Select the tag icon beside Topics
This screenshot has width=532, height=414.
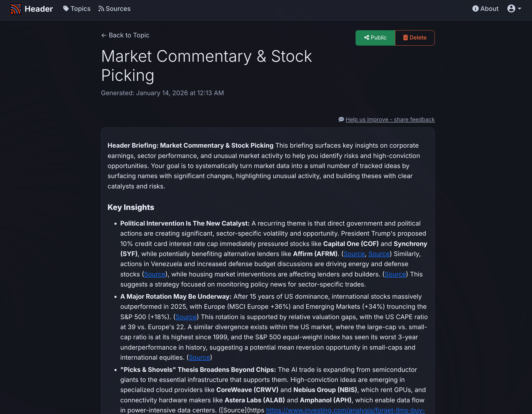(65, 8)
